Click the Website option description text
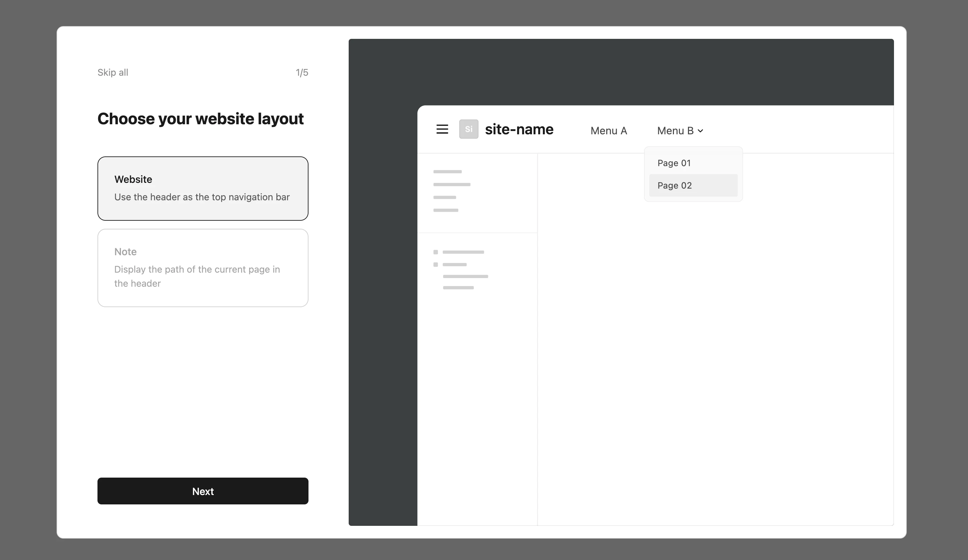Viewport: 968px width, 560px height. click(202, 197)
